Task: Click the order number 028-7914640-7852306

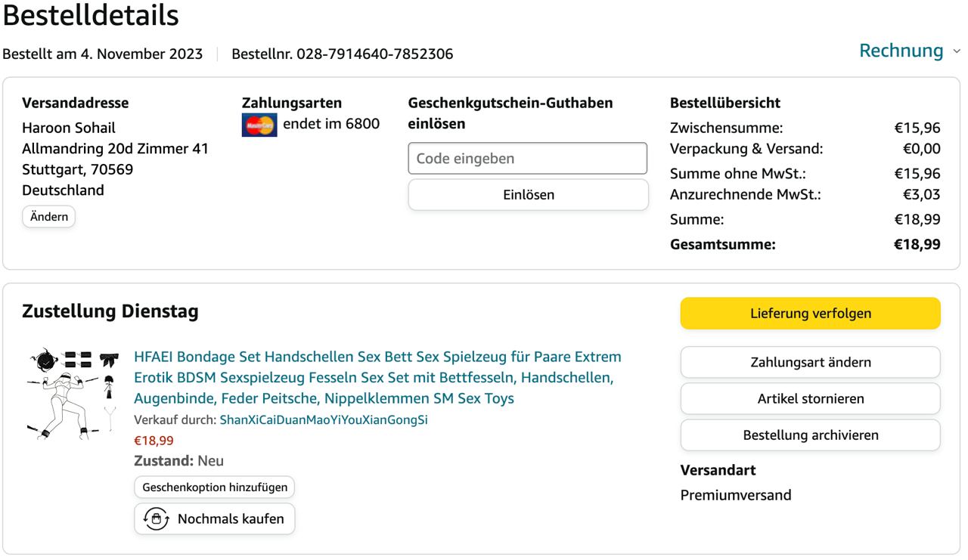Action: 375,54
